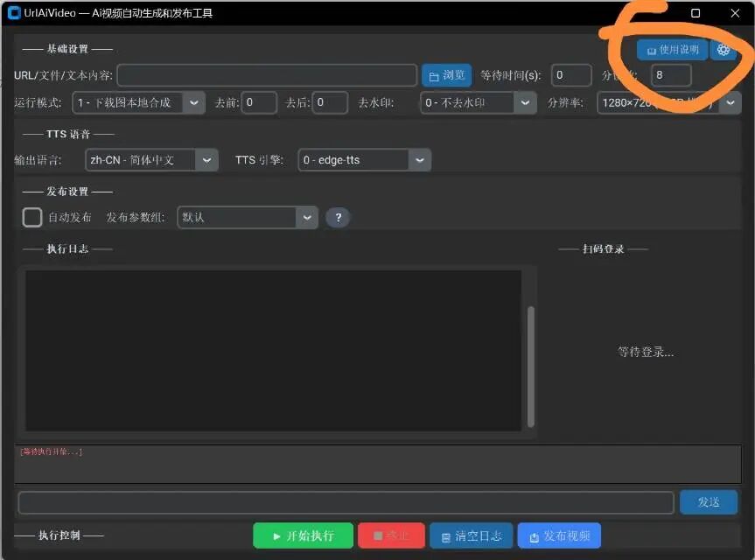
Task: Click the question mark help icon
Action: (338, 218)
